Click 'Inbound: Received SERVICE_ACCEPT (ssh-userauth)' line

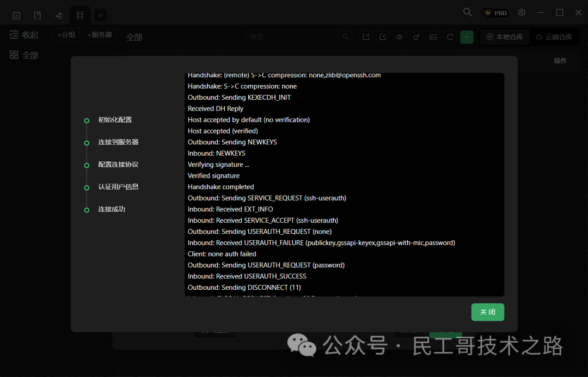point(263,221)
